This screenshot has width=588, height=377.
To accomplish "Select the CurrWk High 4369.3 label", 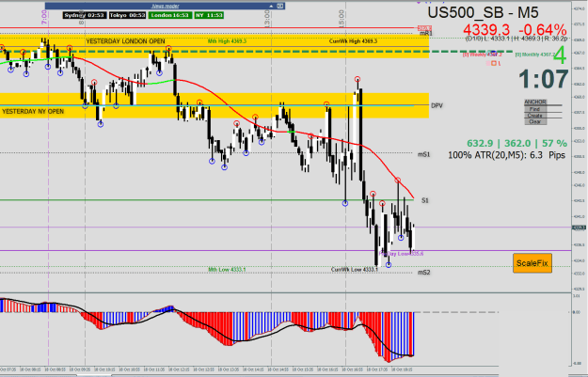I will [x=353, y=41].
